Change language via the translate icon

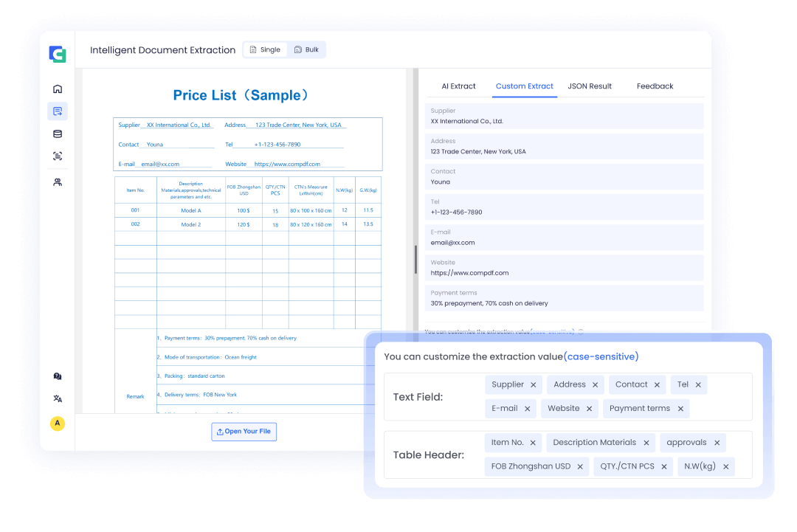(x=58, y=398)
